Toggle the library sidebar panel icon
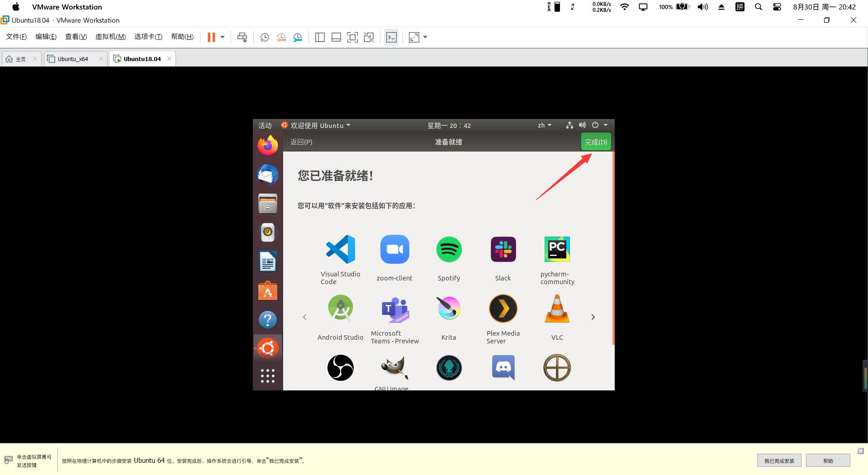Image resolution: width=868 pixels, height=475 pixels. pyautogui.click(x=320, y=37)
